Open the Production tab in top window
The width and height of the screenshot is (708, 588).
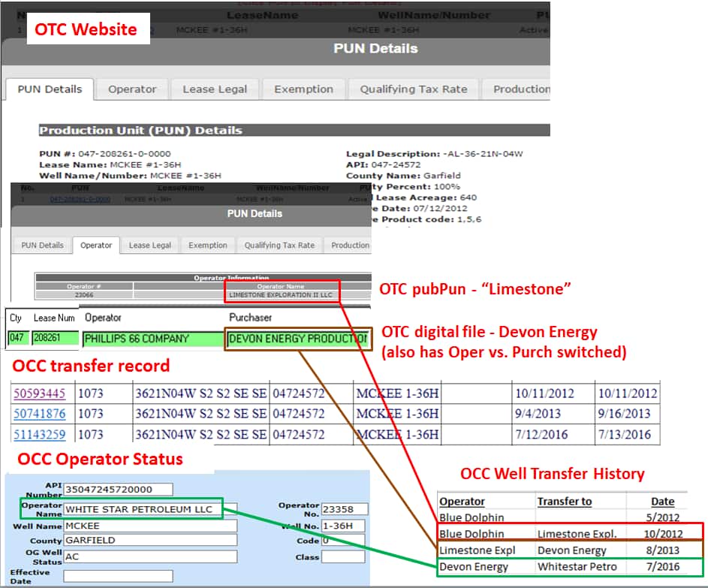517,89
